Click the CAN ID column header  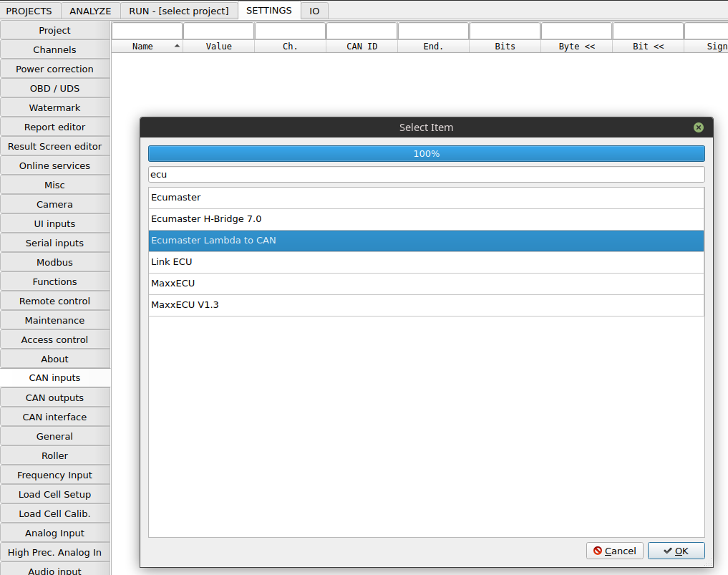[x=361, y=47]
